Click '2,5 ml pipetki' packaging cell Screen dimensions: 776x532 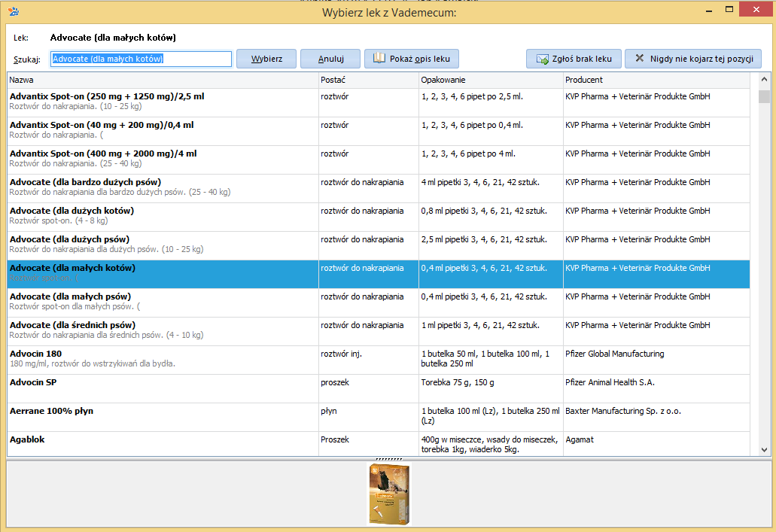[x=491, y=245]
